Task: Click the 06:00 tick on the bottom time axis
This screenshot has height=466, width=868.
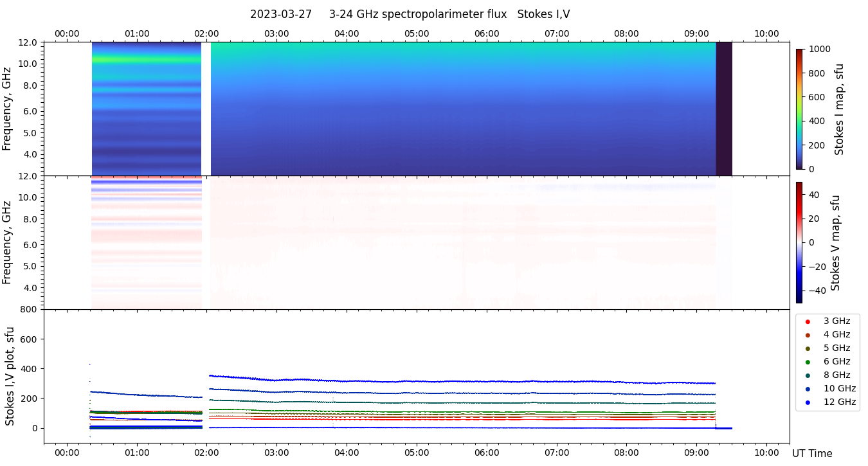Action: point(487,452)
